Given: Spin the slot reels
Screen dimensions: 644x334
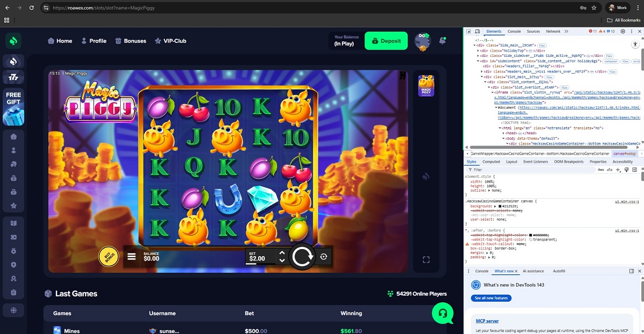Looking at the screenshot, I should pyautogui.click(x=302, y=257).
